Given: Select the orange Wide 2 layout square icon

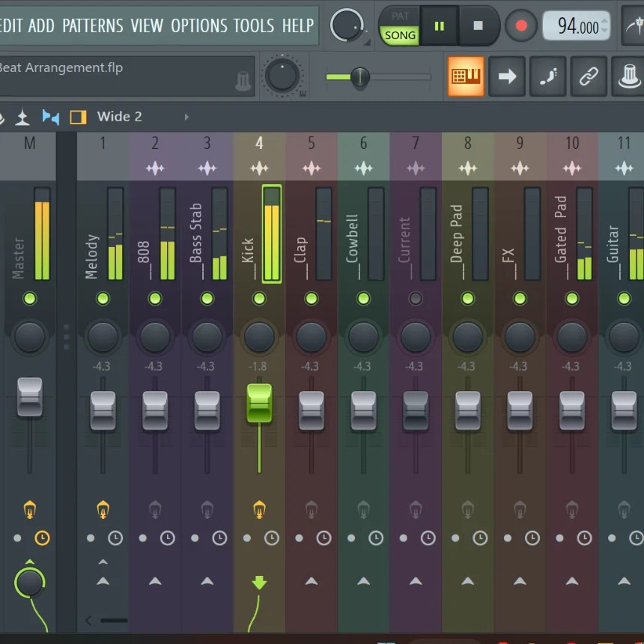Looking at the screenshot, I should [79, 117].
